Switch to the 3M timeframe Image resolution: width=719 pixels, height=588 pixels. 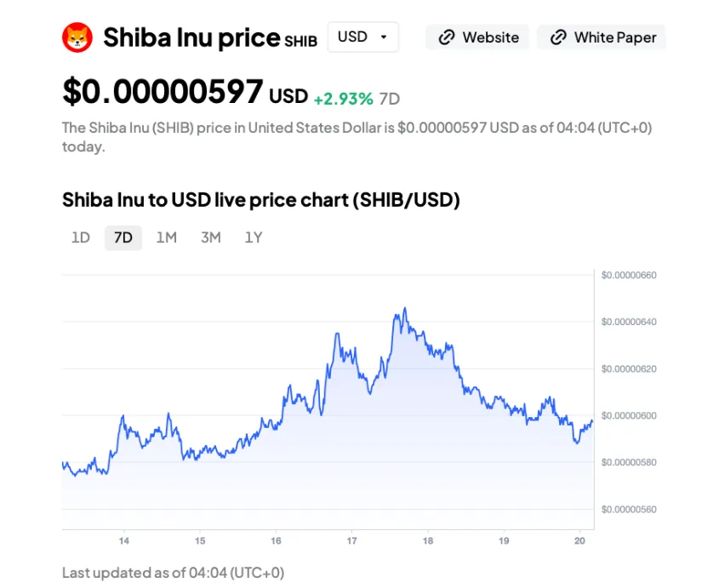tap(210, 237)
